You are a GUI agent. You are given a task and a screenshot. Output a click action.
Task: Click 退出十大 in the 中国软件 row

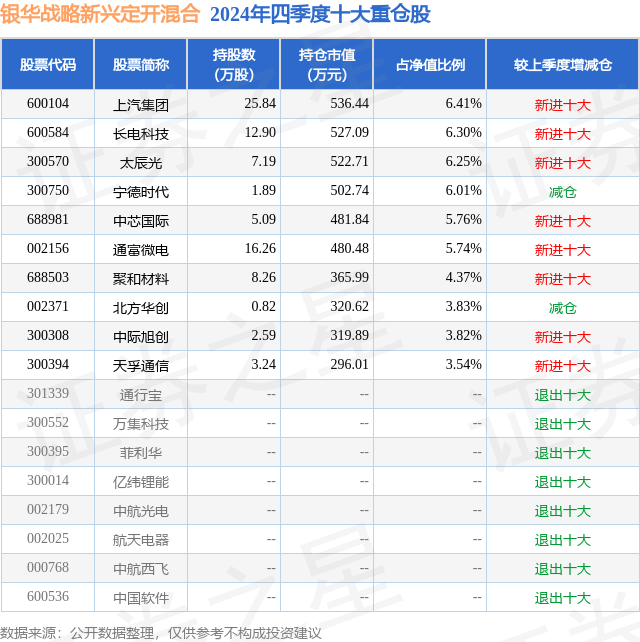click(x=563, y=599)
